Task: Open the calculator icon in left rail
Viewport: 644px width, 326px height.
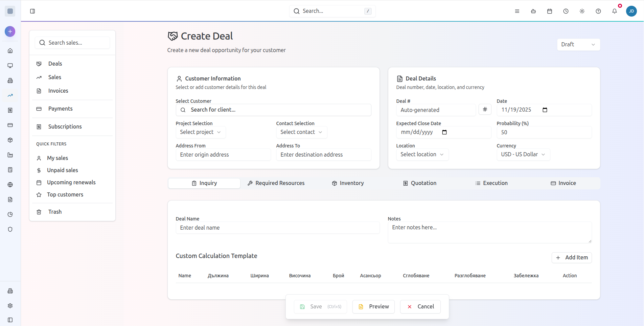Action: coord(10,170)
